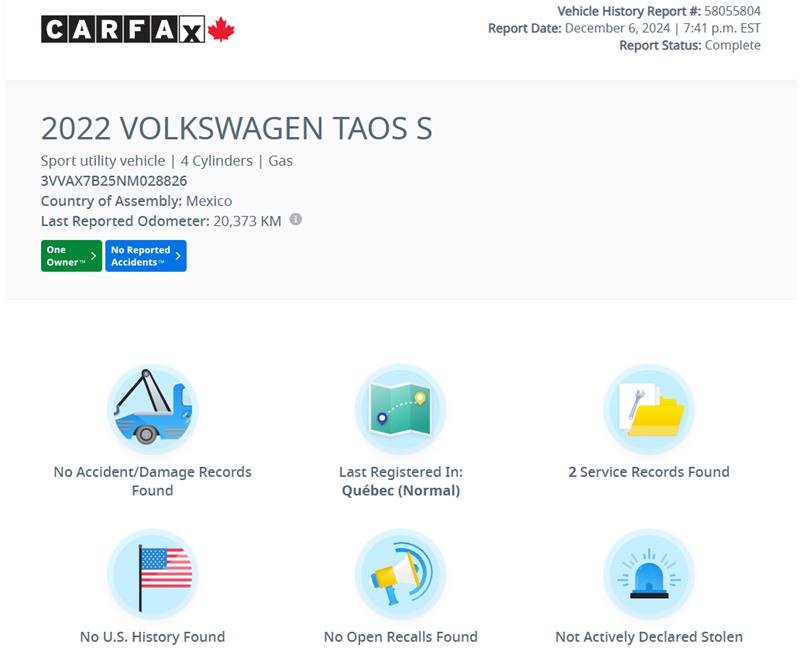This screenshot has height=648, width=800.
Task: Click the VIN 3VVAX7B25NM028826
Action: click(x=114, y=181)
